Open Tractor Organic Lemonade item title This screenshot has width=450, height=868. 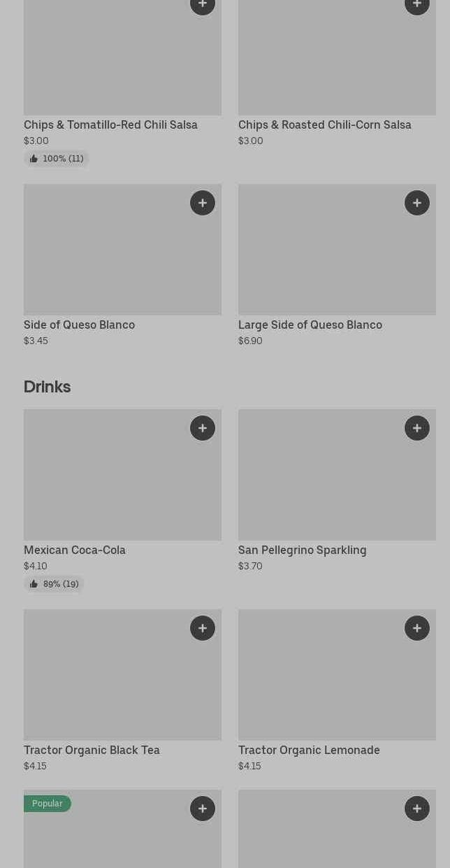(309, 750)
